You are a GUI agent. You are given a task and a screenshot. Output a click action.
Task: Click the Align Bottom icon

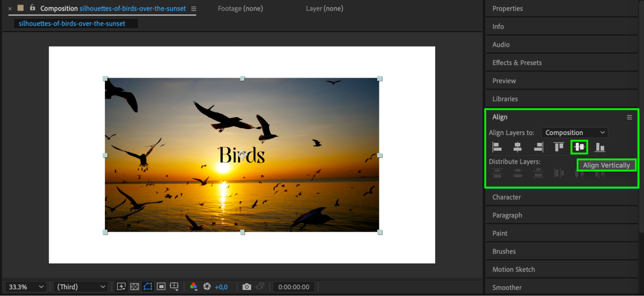[600, 147]
